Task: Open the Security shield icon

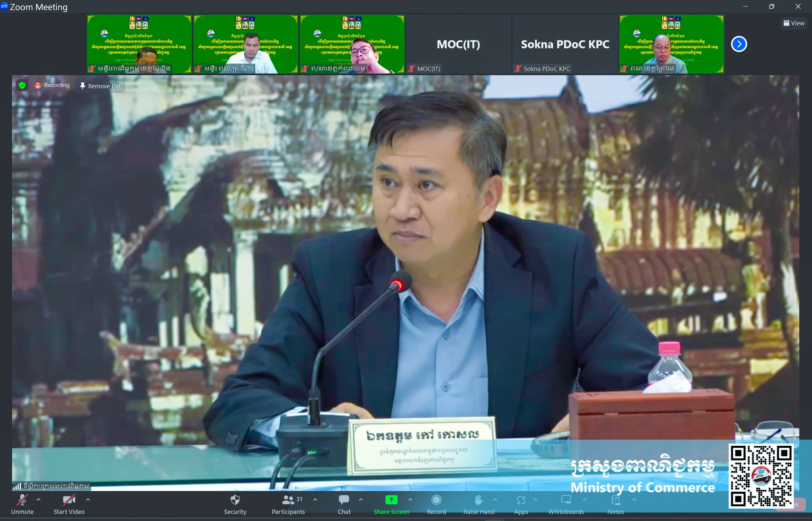Action: point(235,500)
